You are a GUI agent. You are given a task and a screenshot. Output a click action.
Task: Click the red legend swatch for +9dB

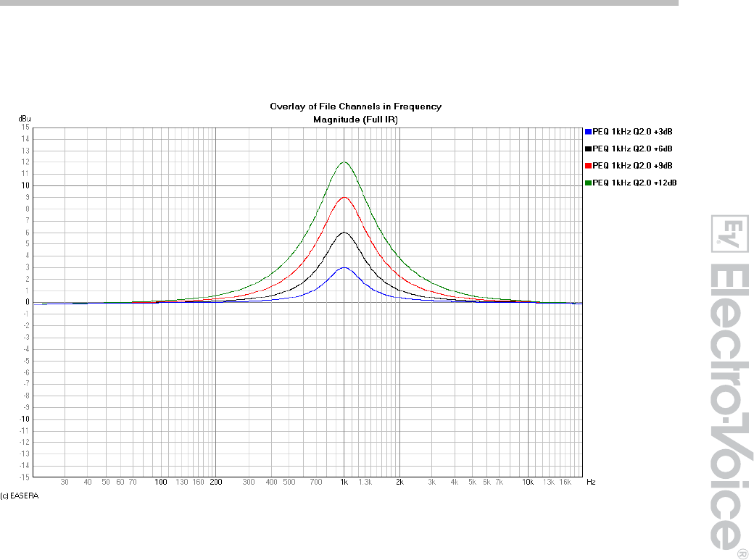point(588,166)
